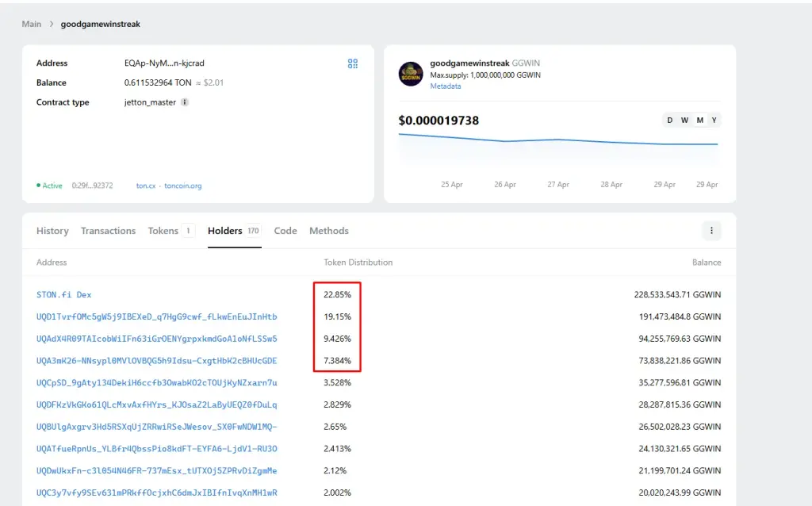
Task: Click the 2.002% distribution value
Action: pos(337,493)
